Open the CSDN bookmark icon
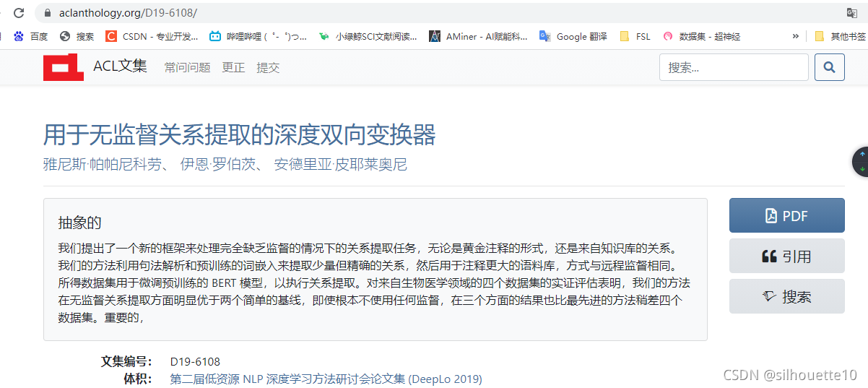Viewport: 868px width, 388px height. [x=111, y=36]
